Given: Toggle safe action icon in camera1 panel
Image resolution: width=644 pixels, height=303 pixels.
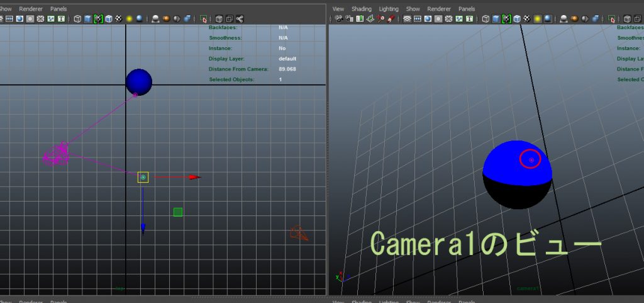Looking at the screenshot, I should [459, 19].
